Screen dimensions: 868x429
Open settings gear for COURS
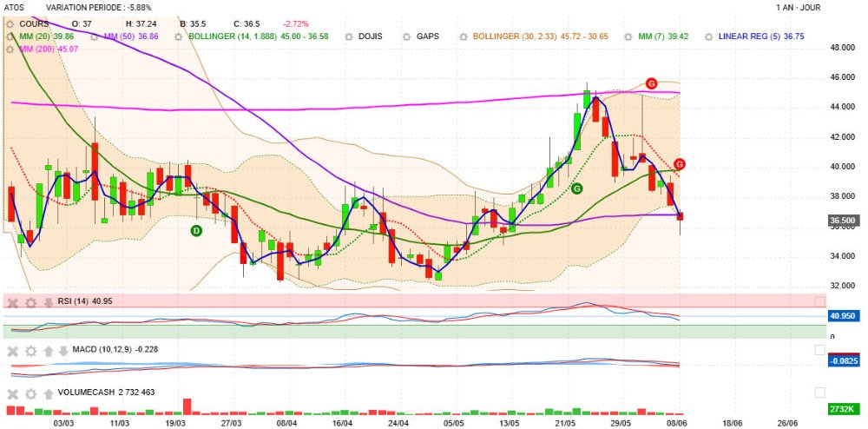pos(10,24)
